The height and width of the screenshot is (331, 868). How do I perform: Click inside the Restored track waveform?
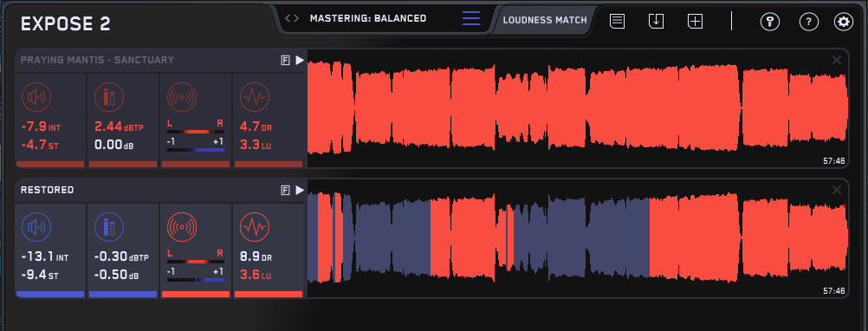[578, 238]
